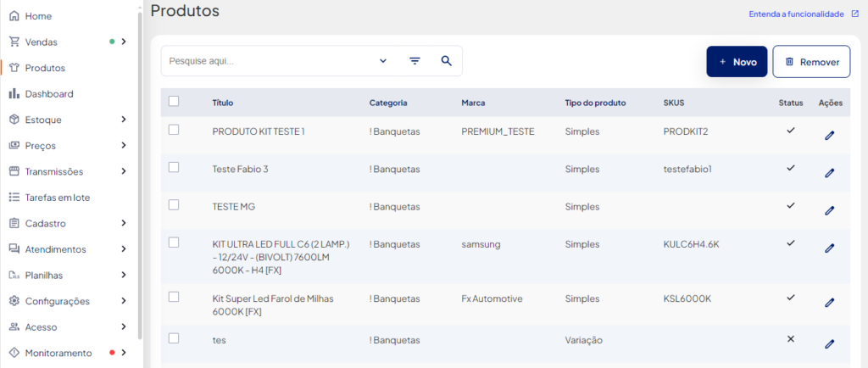
Task: Expand the Monitoramento submenu chevron
Action: click(x=124, y=353)
